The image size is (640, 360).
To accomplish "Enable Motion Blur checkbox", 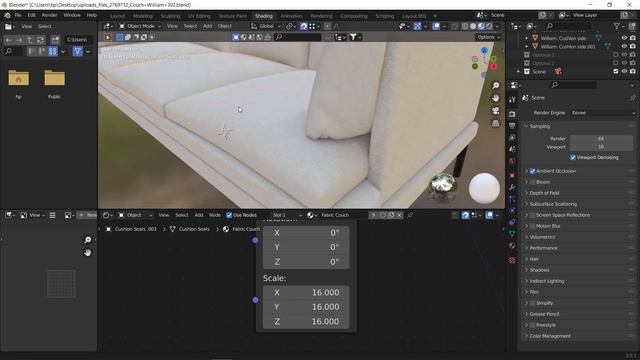I will (532, 226).
